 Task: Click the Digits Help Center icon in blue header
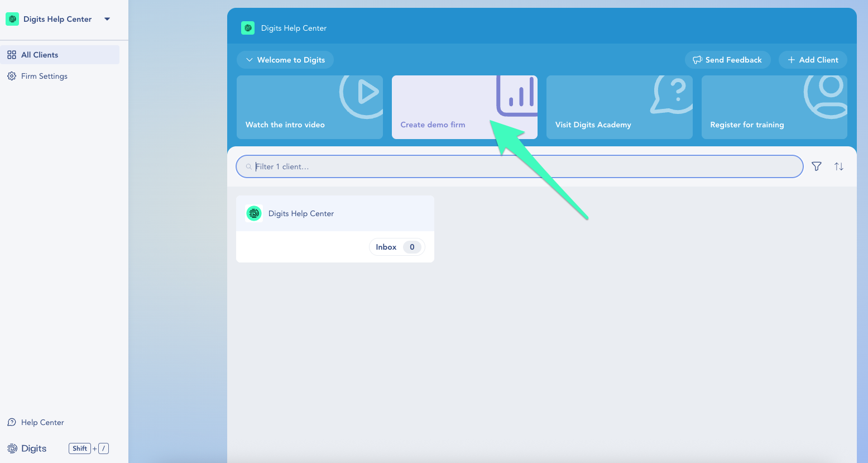tap(248, 28)
